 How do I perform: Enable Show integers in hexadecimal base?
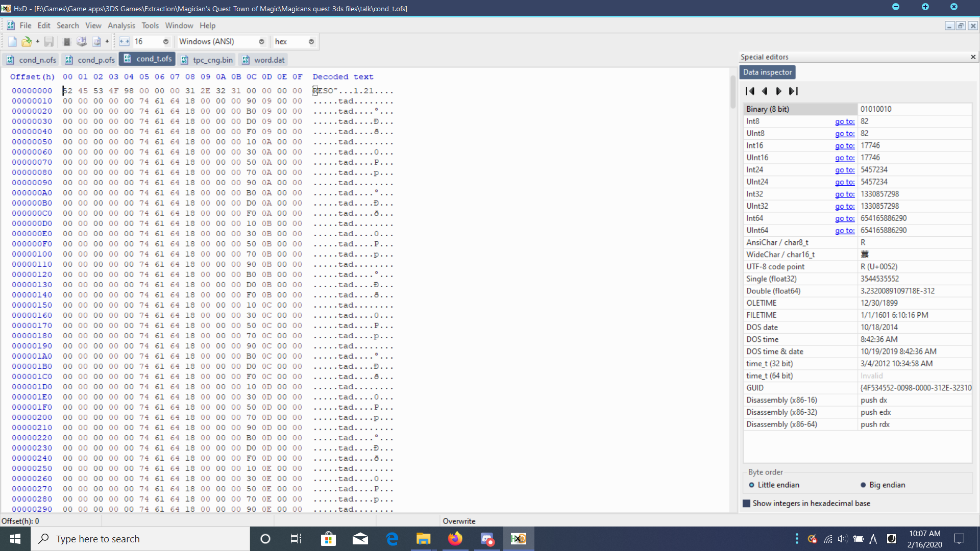pos(806,504)
